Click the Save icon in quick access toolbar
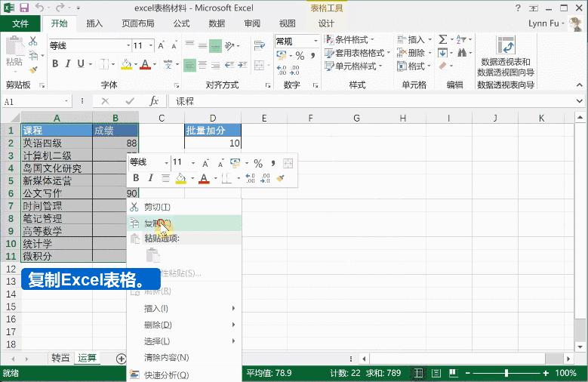 point(24,8)
